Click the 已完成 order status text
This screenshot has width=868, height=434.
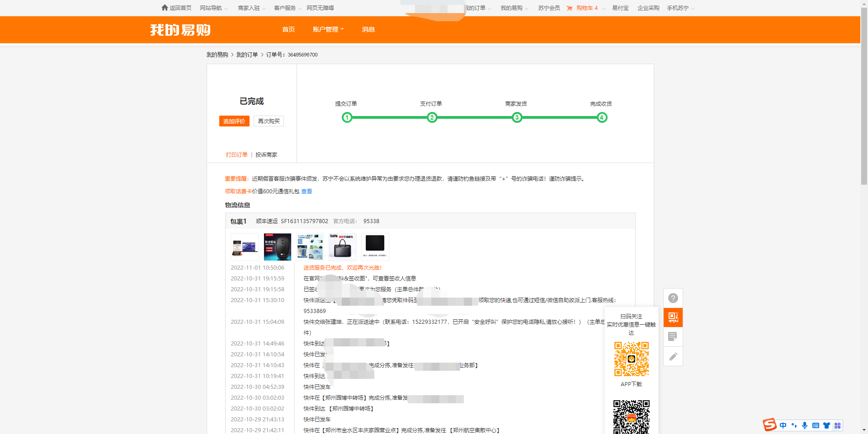coord(252,101)
